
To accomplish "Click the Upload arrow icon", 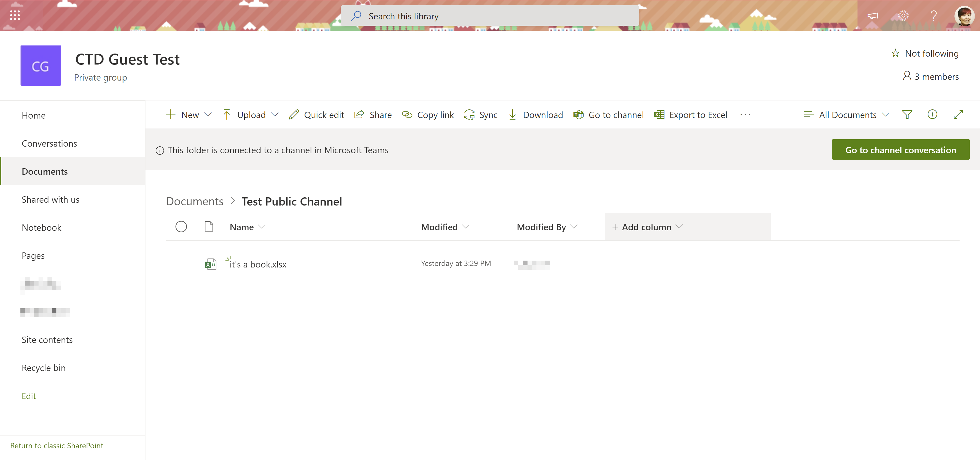I will click(x=227, y=114).
